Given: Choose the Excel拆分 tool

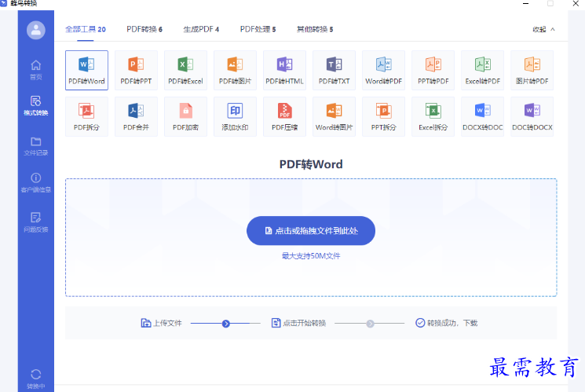Looking at the screenshot, I should pyautogui.click(x=433, y=116).
